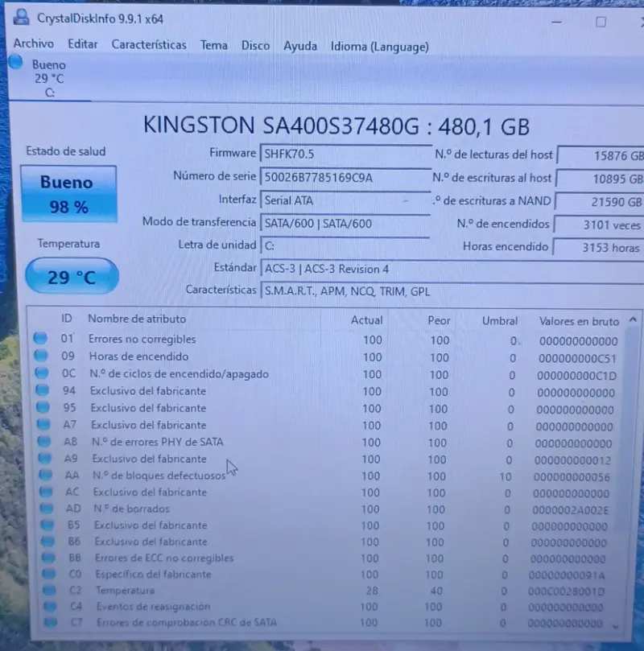This screenshot has height=651, width=644.
Task: Click the Firmware field SHFK70.5
Action: tap(345, 154)
